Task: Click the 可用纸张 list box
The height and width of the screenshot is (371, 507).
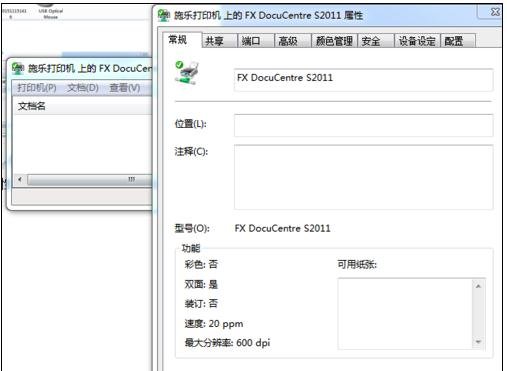Action: pos(411,314)
